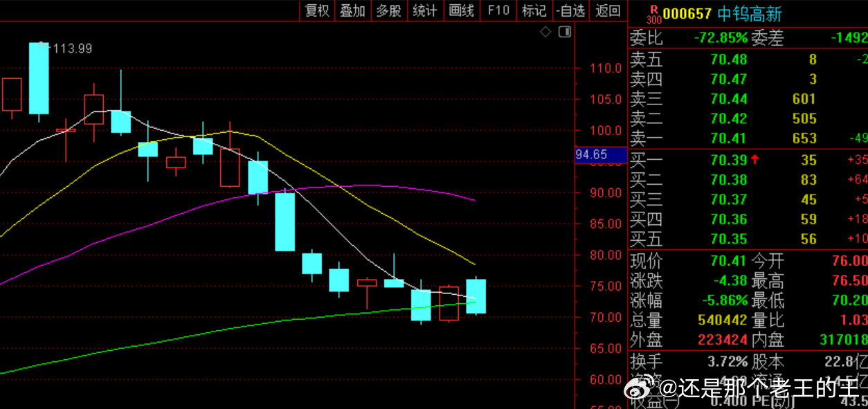Select the 卖四 price 70.47
This screenshot has height=409, width=868.
coord(729,79)
